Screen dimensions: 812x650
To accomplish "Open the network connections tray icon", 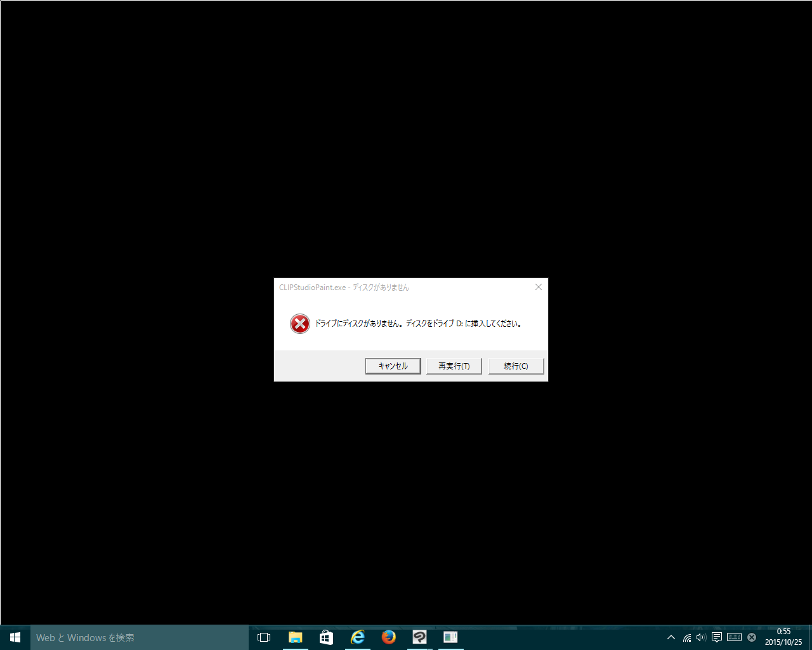I will [687, 637].
